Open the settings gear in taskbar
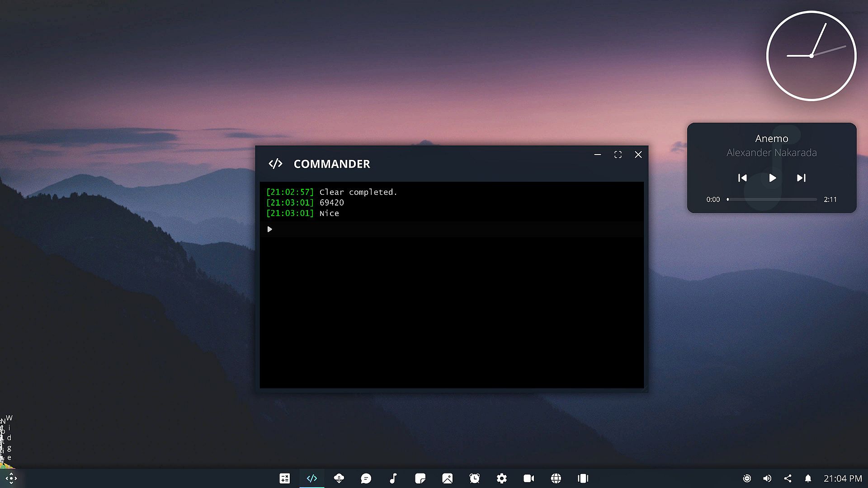868x488 pixels. [502, 479]
